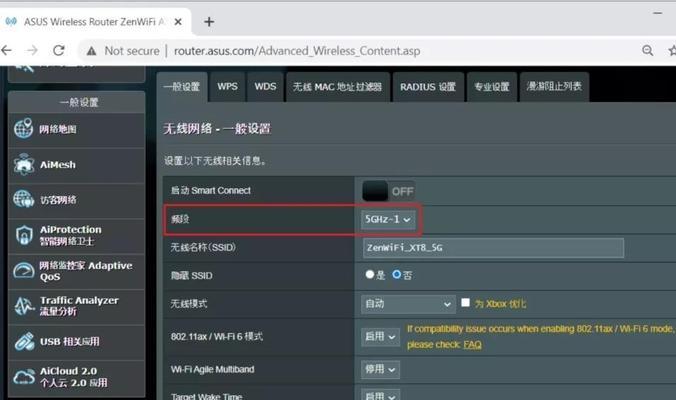
Task: Click the 网络监控家 Adaptive QoS label
Action: pos(86,271)
